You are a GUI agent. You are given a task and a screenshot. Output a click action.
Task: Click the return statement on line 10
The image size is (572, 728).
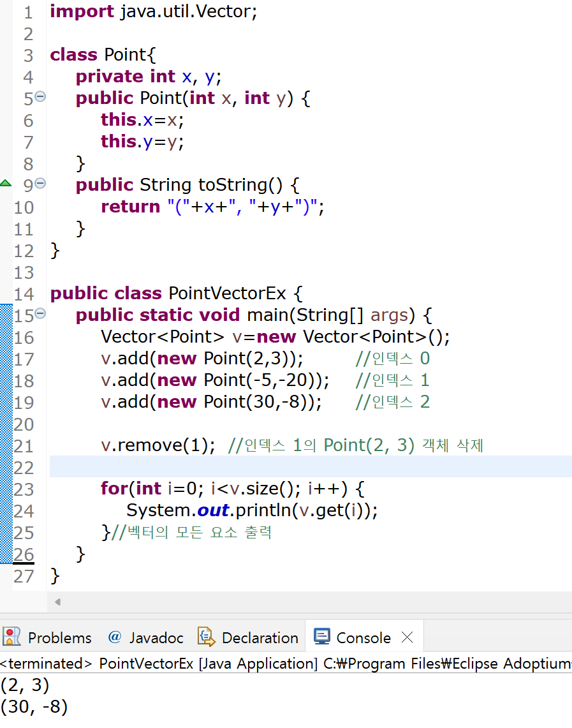212,207
